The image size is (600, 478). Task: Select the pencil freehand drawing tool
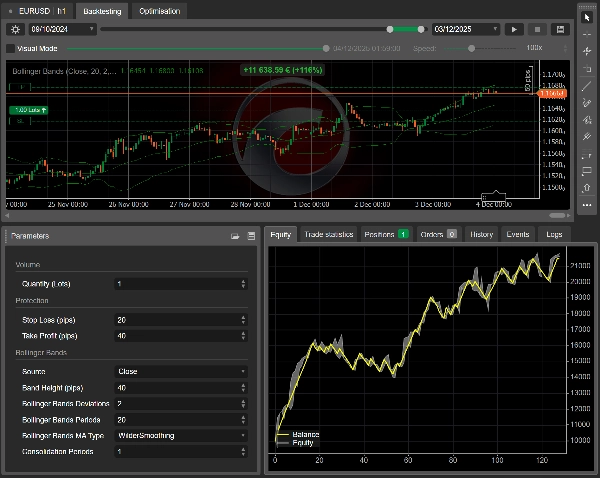(x=587, y=103)
